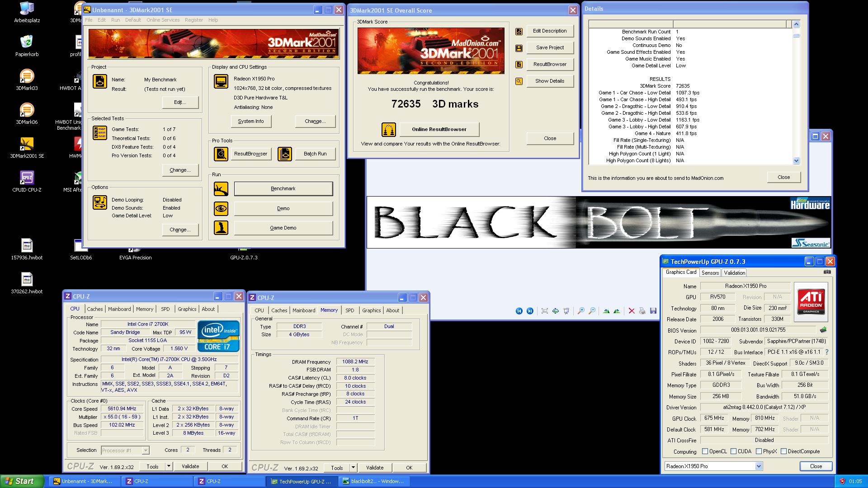
Task: Click the GPU-Z Name field Radeon X1950 Pro
Action: pos(745,286)
